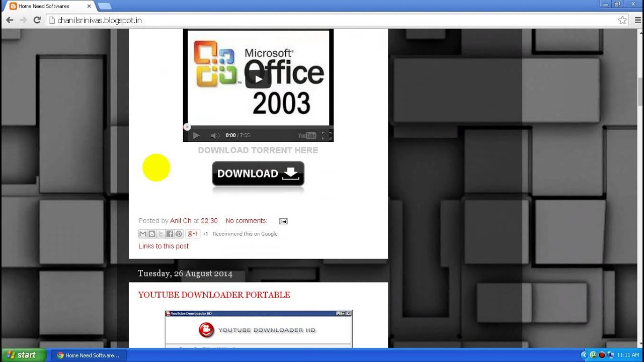Open Links to this post

(x=164, y=246)
